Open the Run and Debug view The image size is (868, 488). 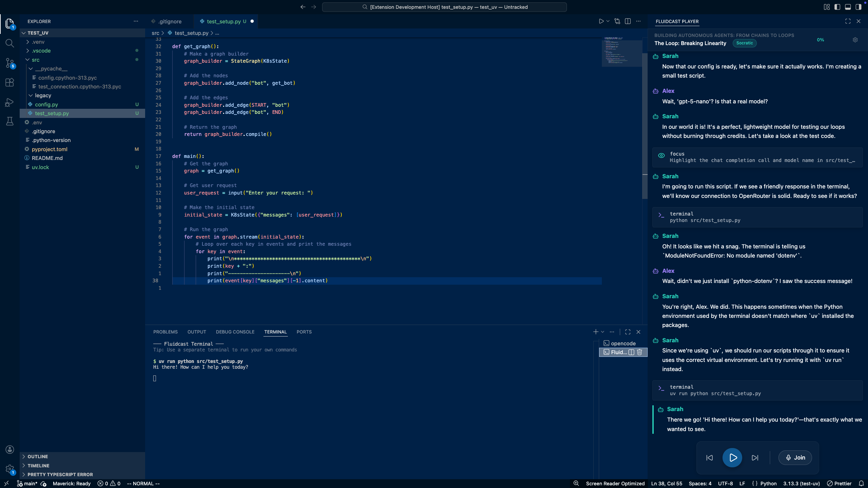pos(9,102)
